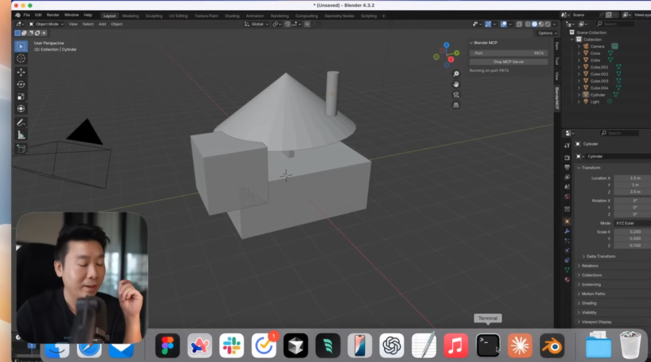Open the BlenderMCP sidebar tab
Image resolution: width=651 pixels, height=362 pixels.
pyautogui.click(x=557, y=98)
